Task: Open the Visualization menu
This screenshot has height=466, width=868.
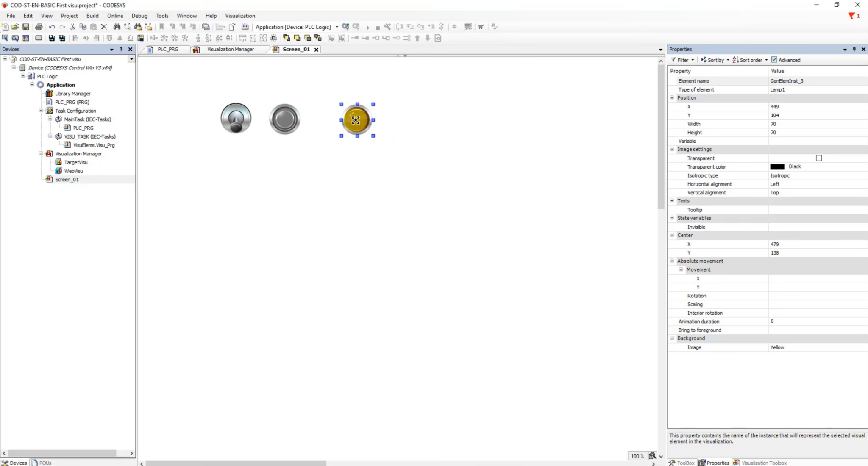Action: [x=240, y=16]
